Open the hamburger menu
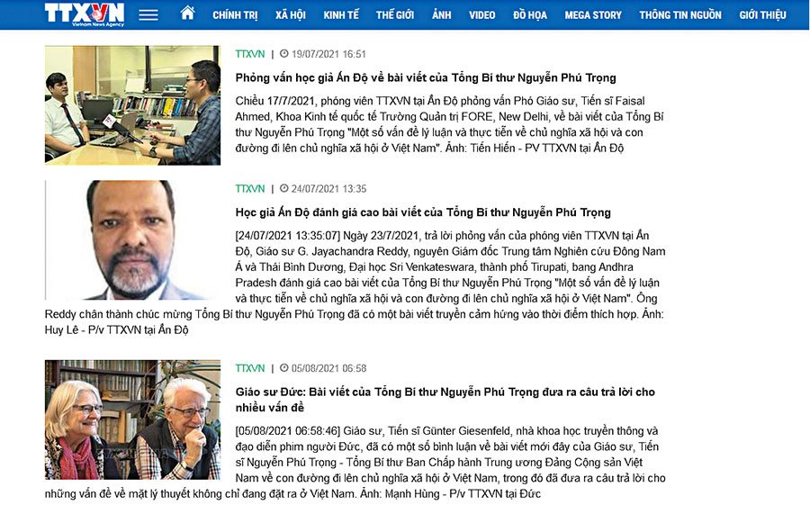The image size is (810, 532). (148, 15)
